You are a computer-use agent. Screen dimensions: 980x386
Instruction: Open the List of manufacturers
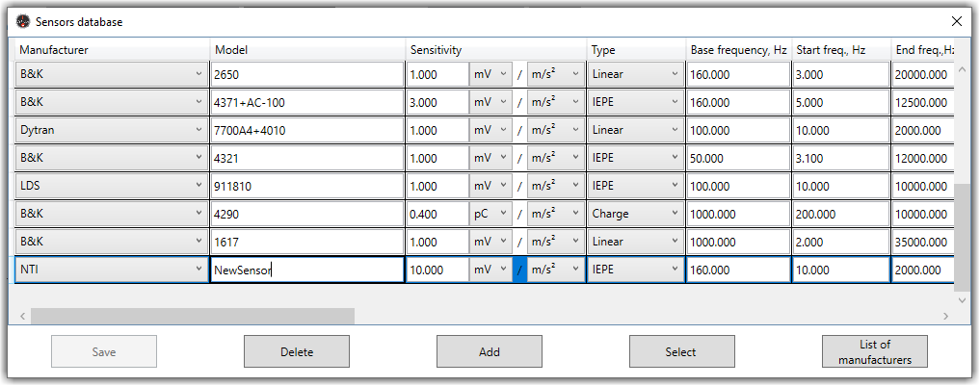(x=874, y=352)
